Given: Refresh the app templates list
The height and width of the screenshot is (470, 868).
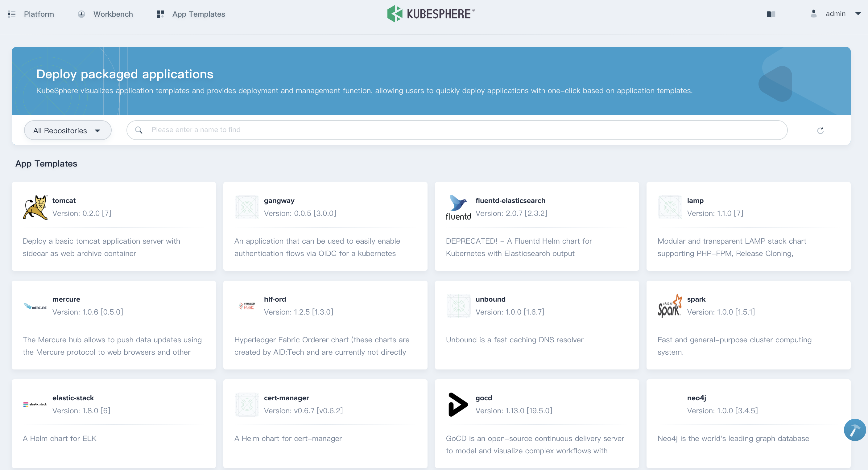Looking at the screenshot, I should point(820,130).
